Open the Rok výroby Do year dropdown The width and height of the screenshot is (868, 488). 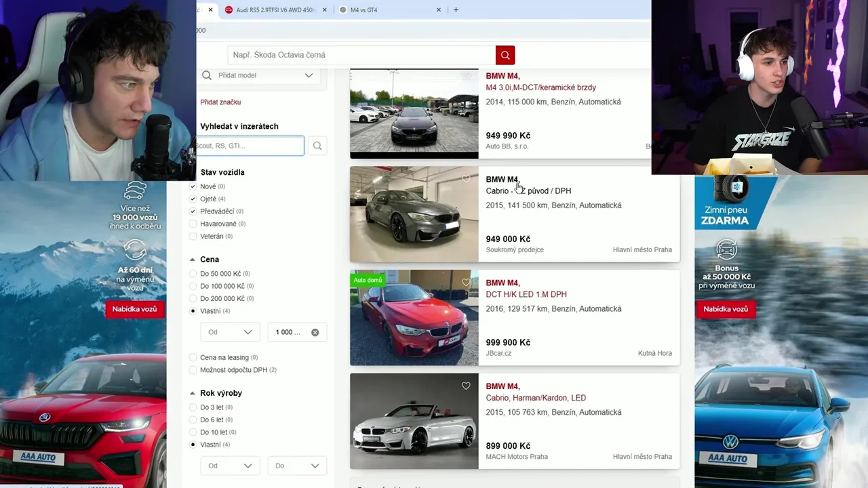point(297,466)
